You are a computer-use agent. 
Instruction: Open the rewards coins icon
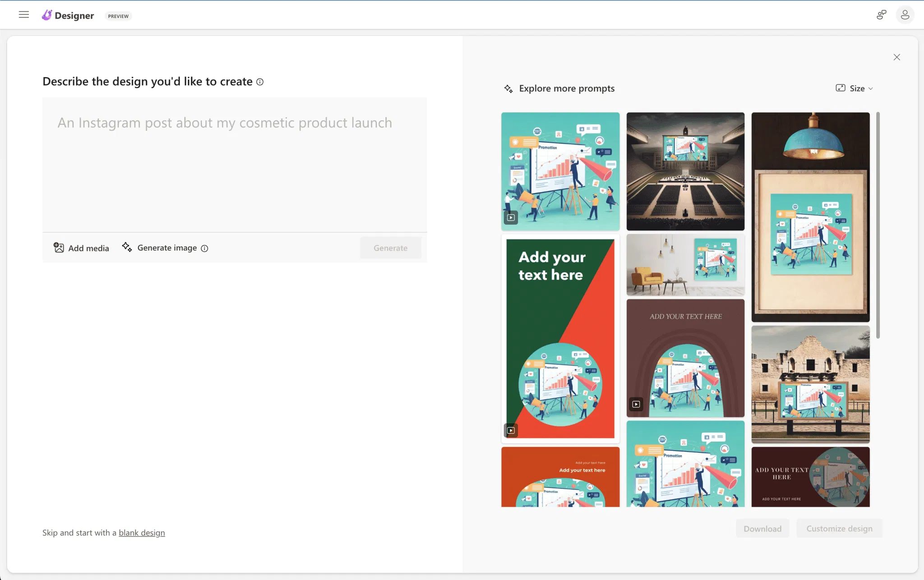point(881,15)
